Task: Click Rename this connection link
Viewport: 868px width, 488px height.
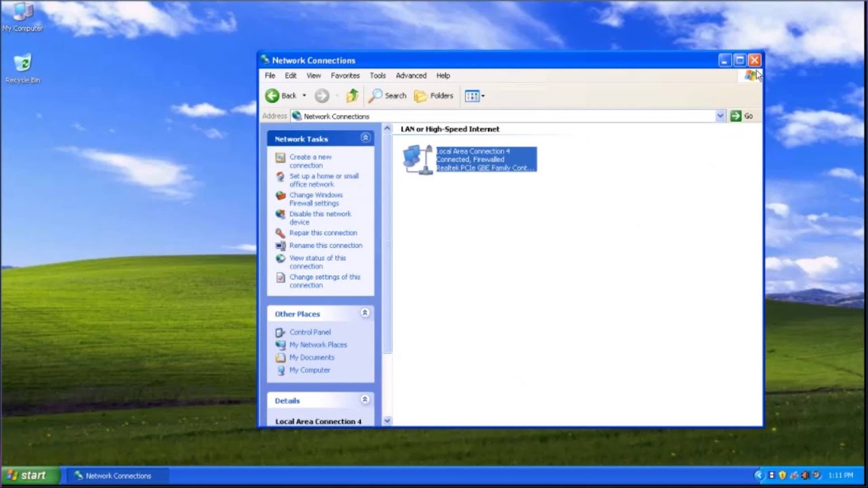Action: [x=325, y=245]
